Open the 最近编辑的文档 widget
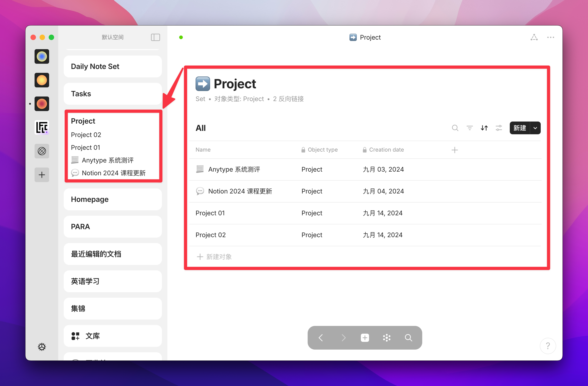The width and height of the screenshot is (588, 386). pos(113,254)
